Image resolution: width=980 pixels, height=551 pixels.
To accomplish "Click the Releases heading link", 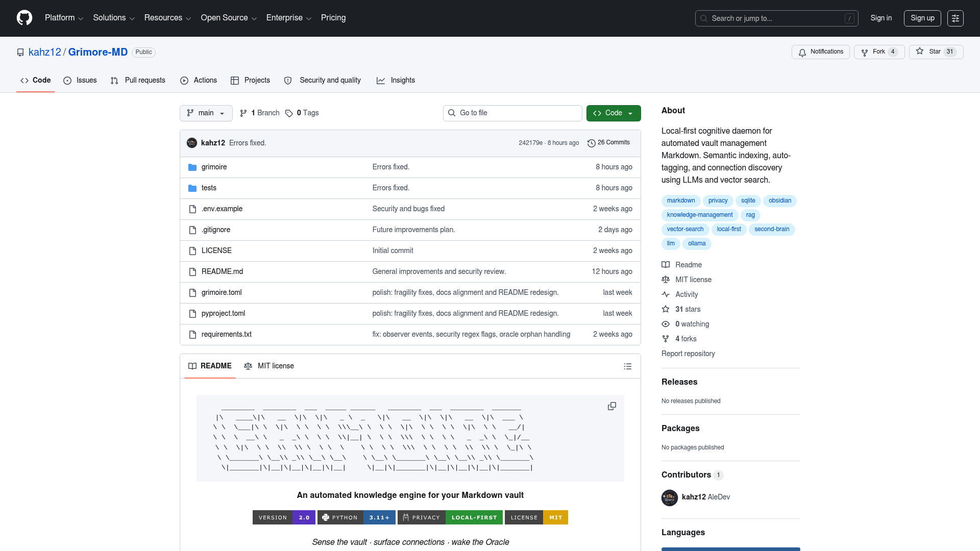I will 679,382.
